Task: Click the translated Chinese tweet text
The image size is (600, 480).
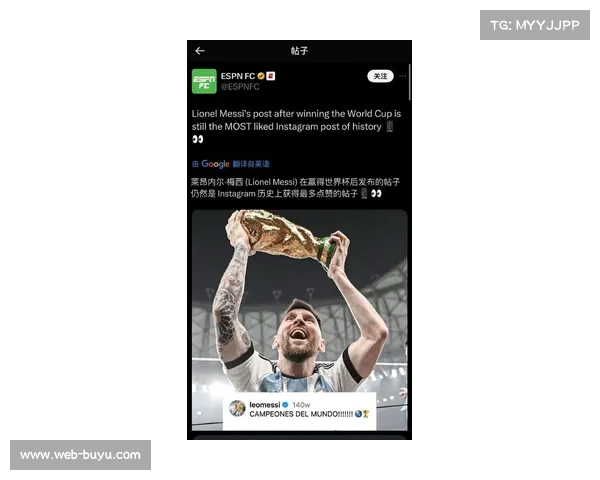Action: pyautogui.click(x=295, y=188)
